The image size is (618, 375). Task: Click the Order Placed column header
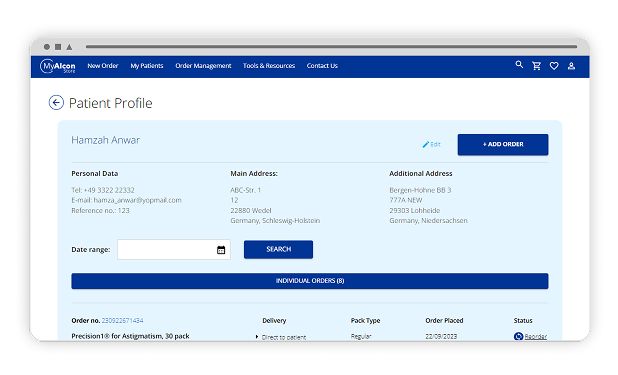pos(444,321)
